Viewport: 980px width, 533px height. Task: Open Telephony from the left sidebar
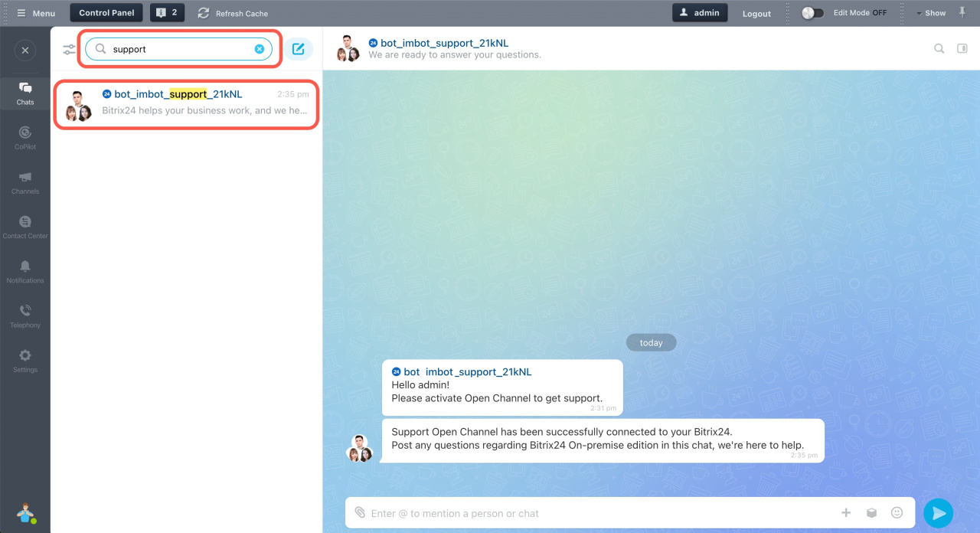coord(25,316)
